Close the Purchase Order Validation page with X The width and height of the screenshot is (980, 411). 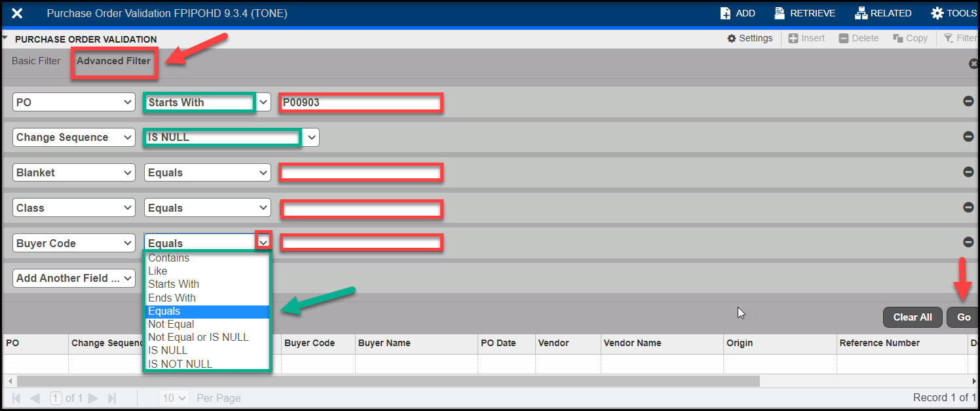pyautogui.click(x=18, y=13)
